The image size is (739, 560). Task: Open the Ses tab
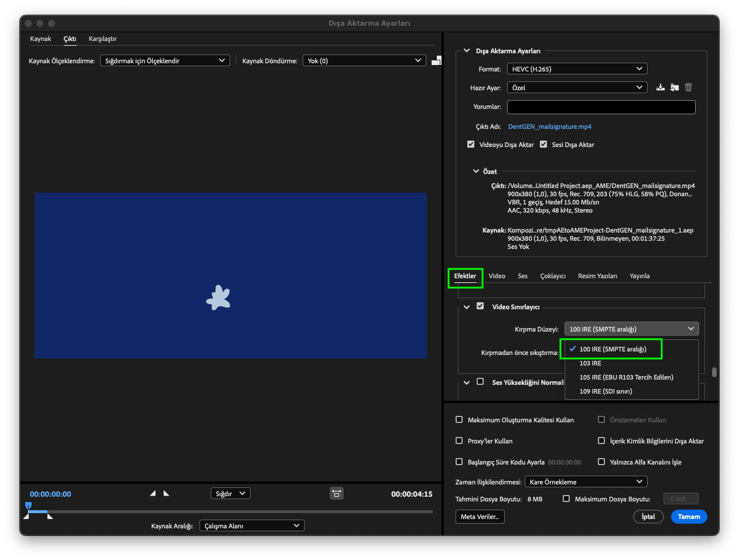point(522,276)
